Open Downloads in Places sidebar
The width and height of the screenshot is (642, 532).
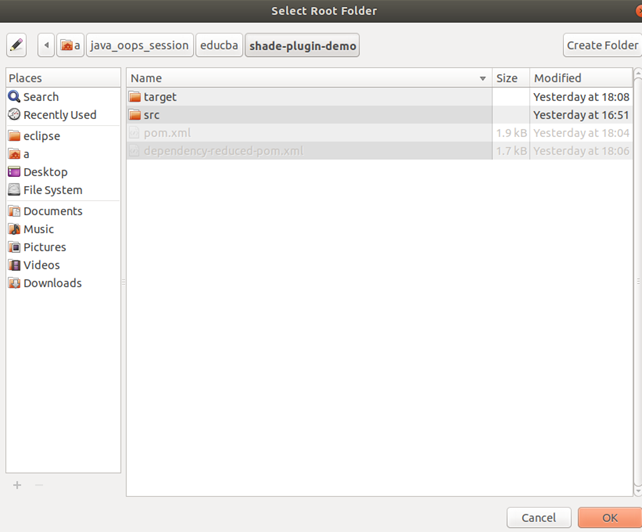click(x=63, y=283)
